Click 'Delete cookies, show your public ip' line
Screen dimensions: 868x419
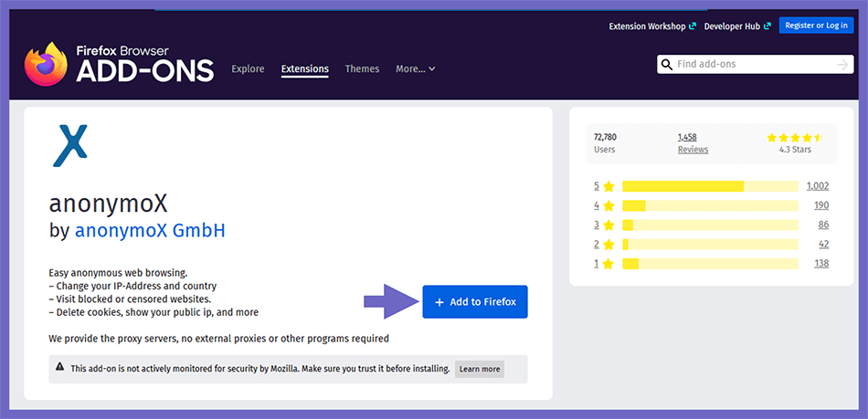tap(153, 312)
